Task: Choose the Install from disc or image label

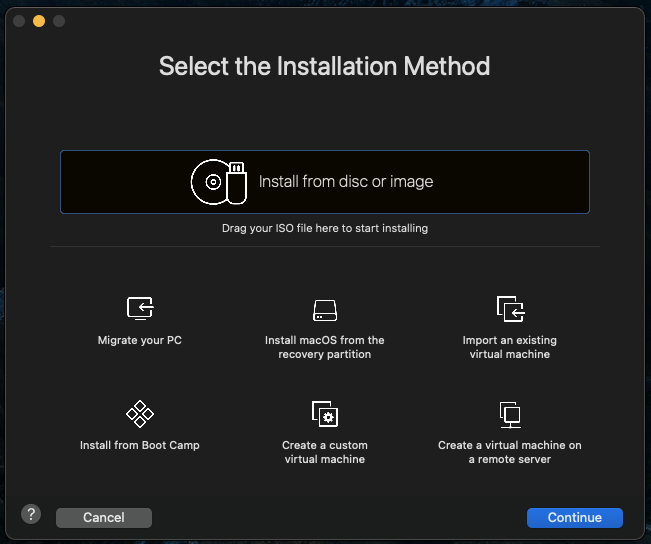Action: [x=346, y=182]
